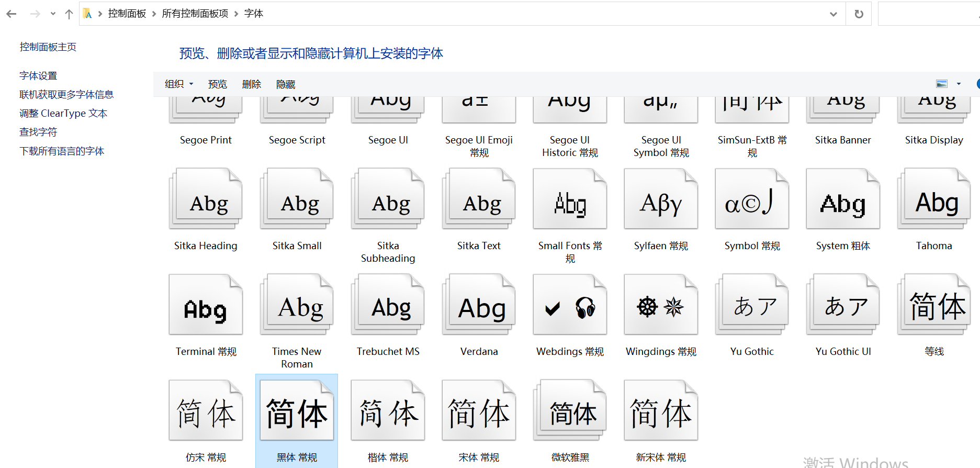
Task: Click 删除 in the toolbar
Action: tap(252, 84)
